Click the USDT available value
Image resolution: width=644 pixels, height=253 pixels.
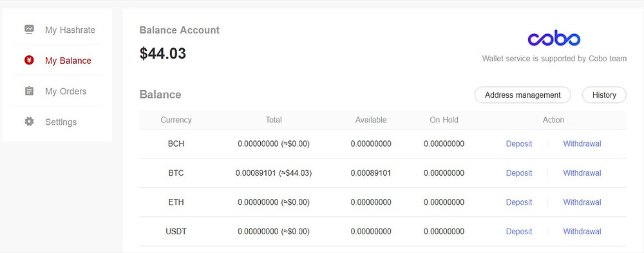click(x=371, y=231)
